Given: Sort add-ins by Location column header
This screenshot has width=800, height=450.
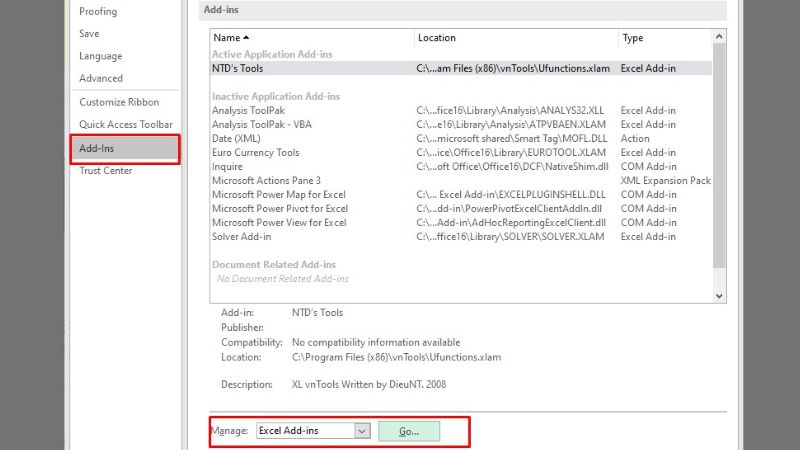Looking at the screenshot, I should tap(516, 38).
